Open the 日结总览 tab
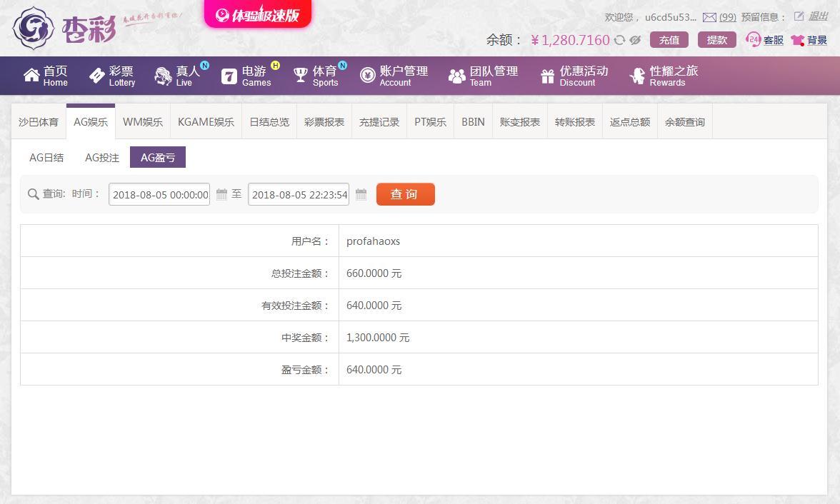Screen dimensions: 840x504 tap(269, 121)
